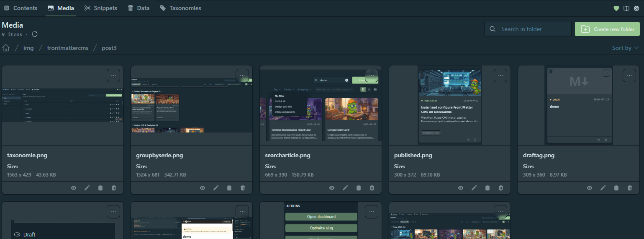Edit groupbyserie.png with the pencil icon
Image resolution: width=644 pixels, height=239 pixels.
(216, 188)
